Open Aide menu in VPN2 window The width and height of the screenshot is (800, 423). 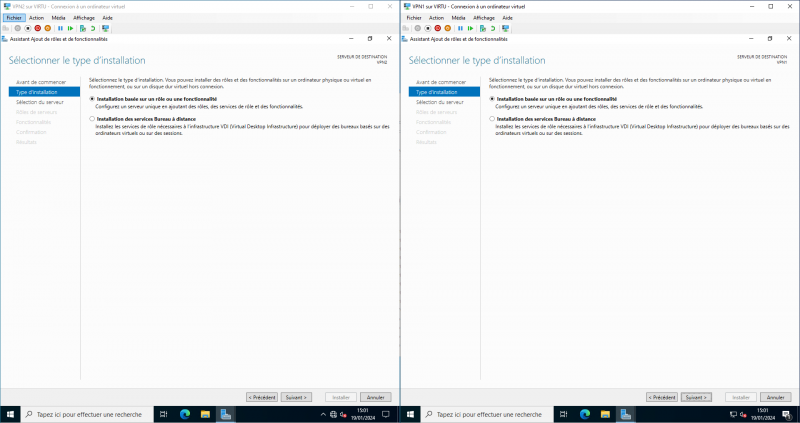[107, 18]
